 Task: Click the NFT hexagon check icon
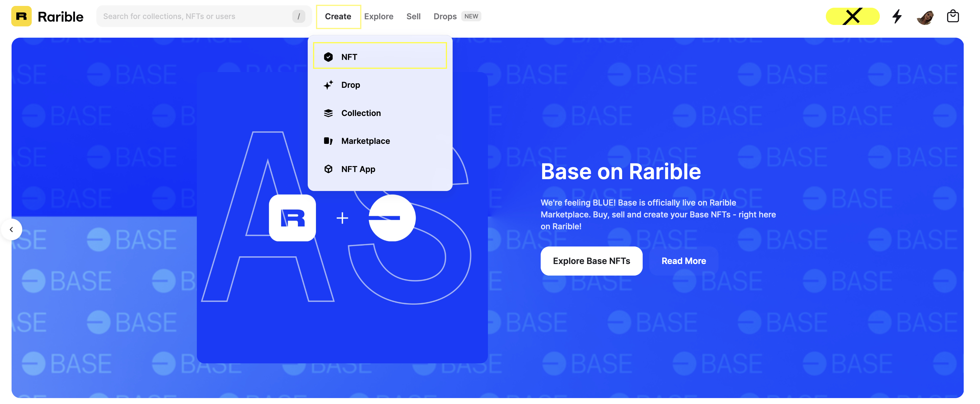click(328, 57)
